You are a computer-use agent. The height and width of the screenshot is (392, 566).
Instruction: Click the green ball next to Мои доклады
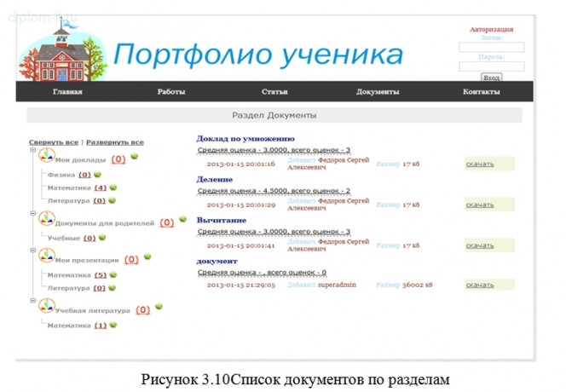[135, 156]
